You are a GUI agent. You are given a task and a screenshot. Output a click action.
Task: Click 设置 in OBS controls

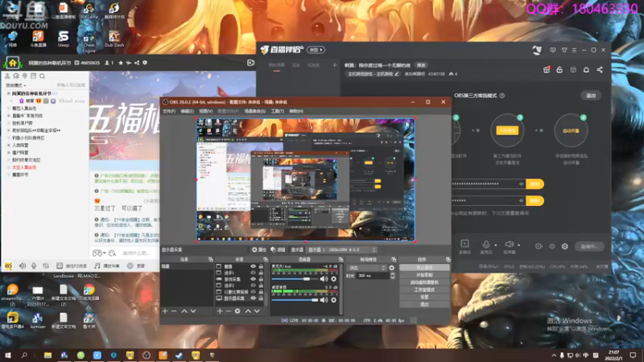click(x=424, y=297)
